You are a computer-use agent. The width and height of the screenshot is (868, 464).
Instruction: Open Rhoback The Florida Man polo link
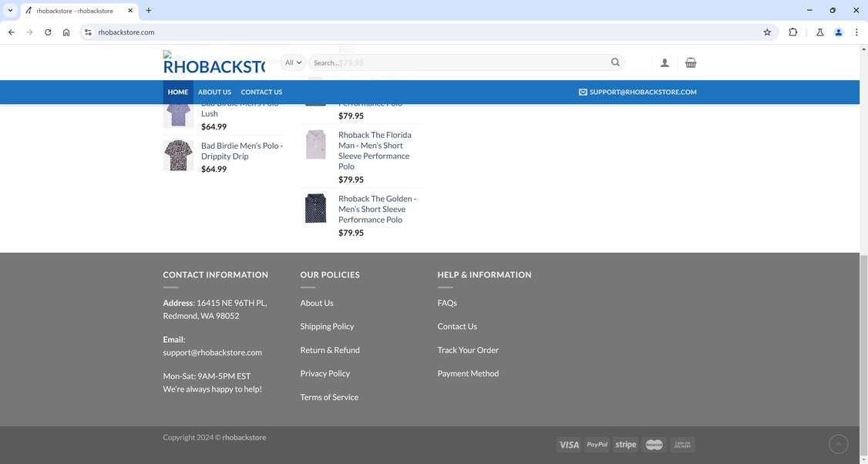click(x=375, y=150)
